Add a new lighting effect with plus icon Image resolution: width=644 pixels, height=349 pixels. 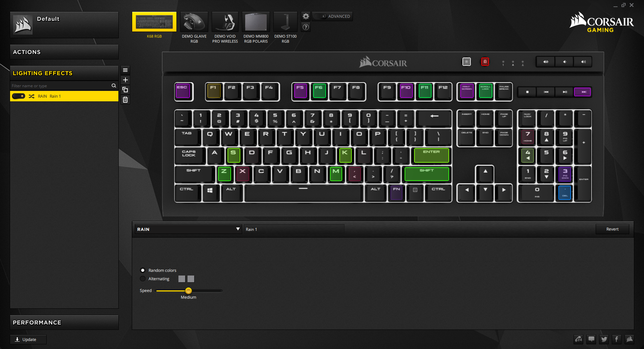pyautogui.click(x=125, y=80)
